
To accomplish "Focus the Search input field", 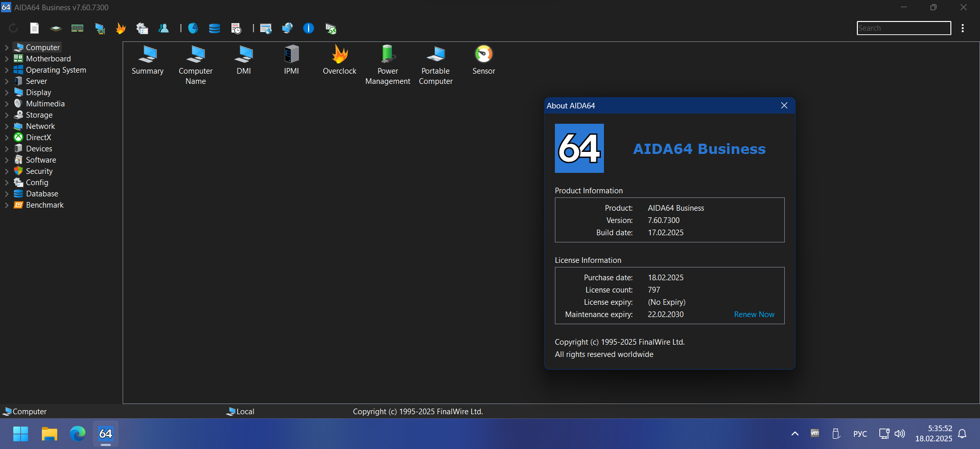I will click(x=904, y=28).
